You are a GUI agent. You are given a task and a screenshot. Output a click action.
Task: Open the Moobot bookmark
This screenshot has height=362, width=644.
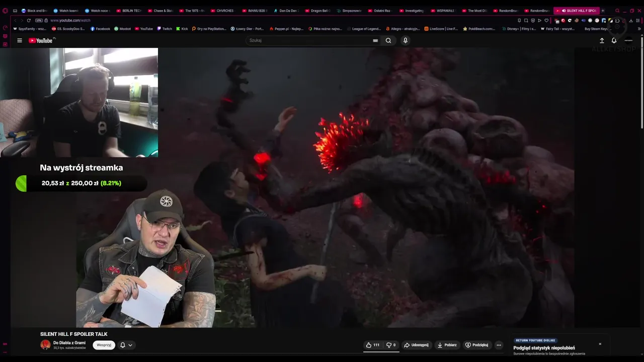pos(122,29)
